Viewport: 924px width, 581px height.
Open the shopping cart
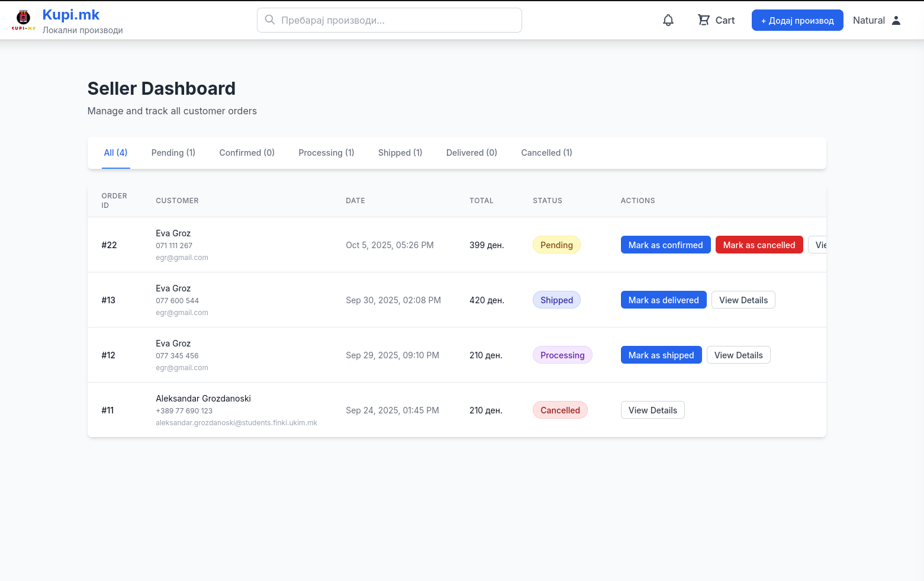pyautogui.click(x=716, y=20)
